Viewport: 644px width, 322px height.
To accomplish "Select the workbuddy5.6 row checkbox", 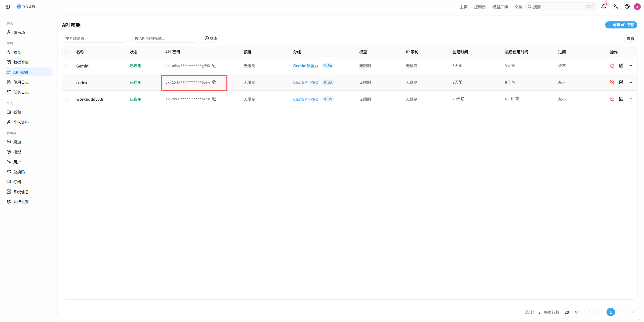I will 67,99.
